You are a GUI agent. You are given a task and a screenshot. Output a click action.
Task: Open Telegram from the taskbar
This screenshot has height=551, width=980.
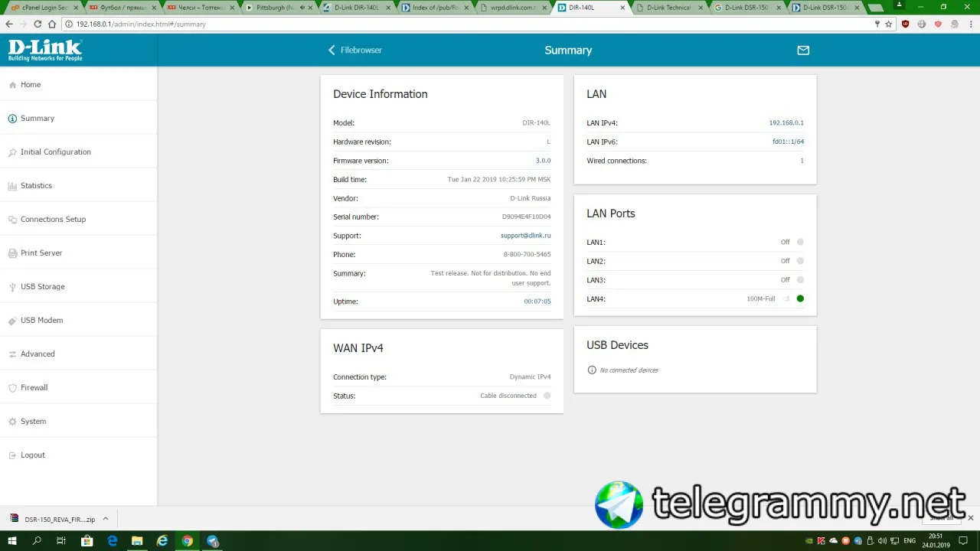point(213,541)
